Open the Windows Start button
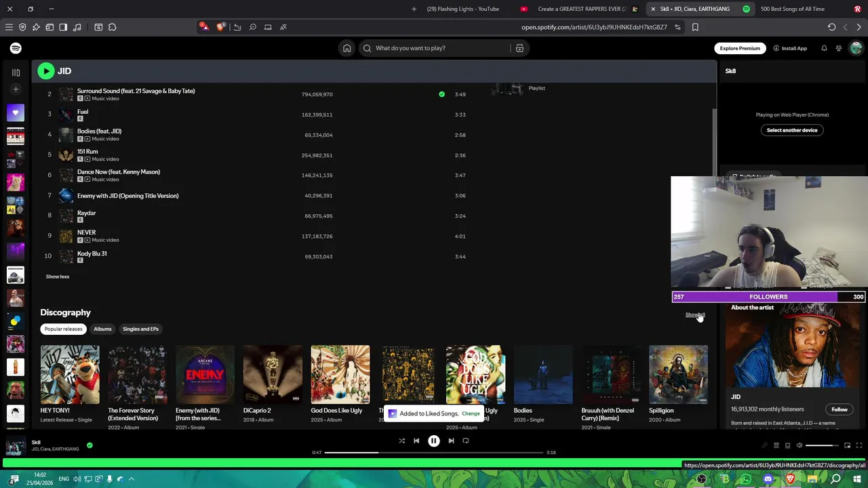 click(x=856, y=479)
